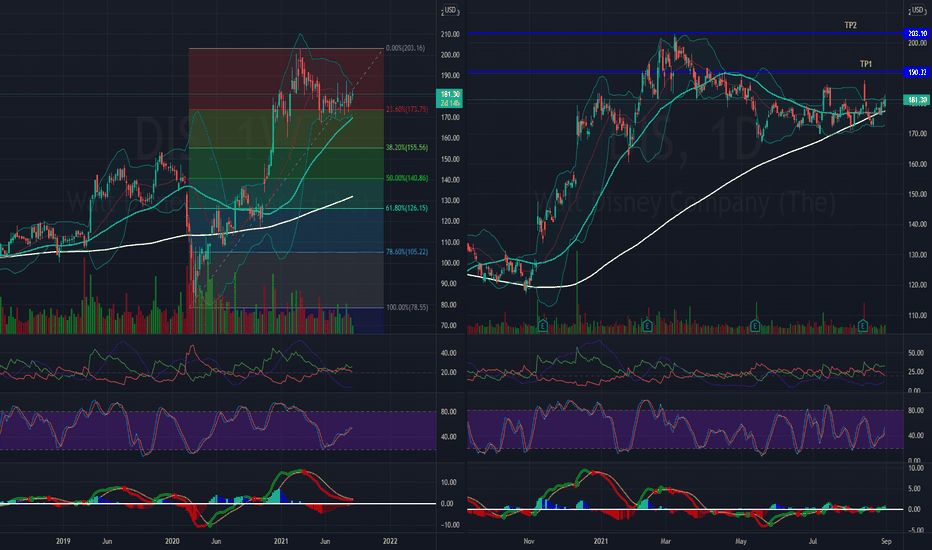The image size is (932, 550).
Task: Click -5.00 on daily MACD scale
Action: (x=916, y=530)
